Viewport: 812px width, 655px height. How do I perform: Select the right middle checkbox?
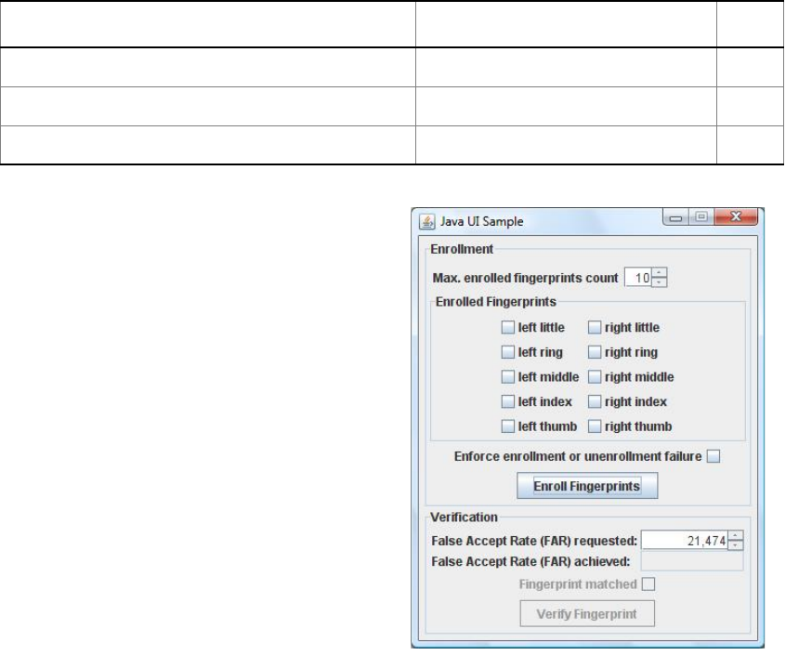tap(595, 377)
